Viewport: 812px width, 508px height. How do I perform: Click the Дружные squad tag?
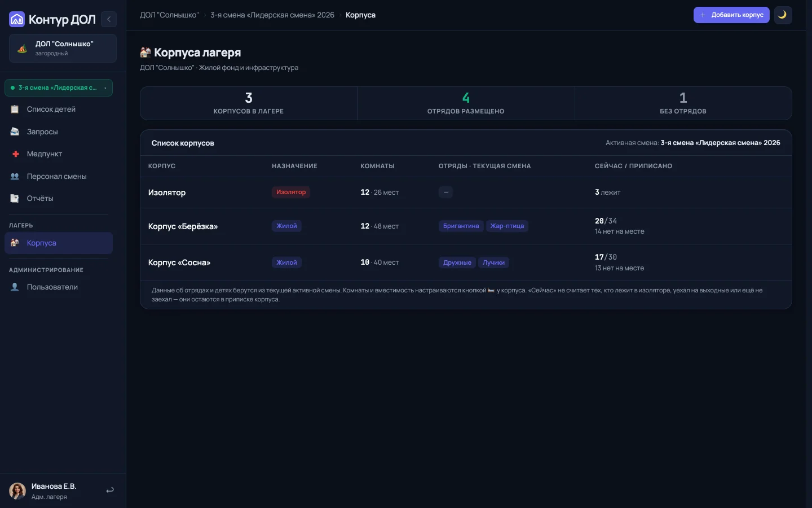457,262
